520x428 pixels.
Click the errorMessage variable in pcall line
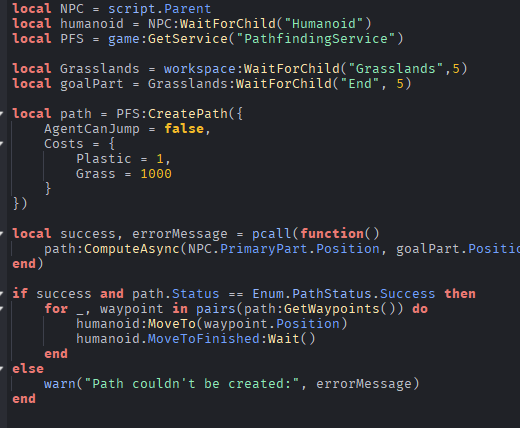180,234
